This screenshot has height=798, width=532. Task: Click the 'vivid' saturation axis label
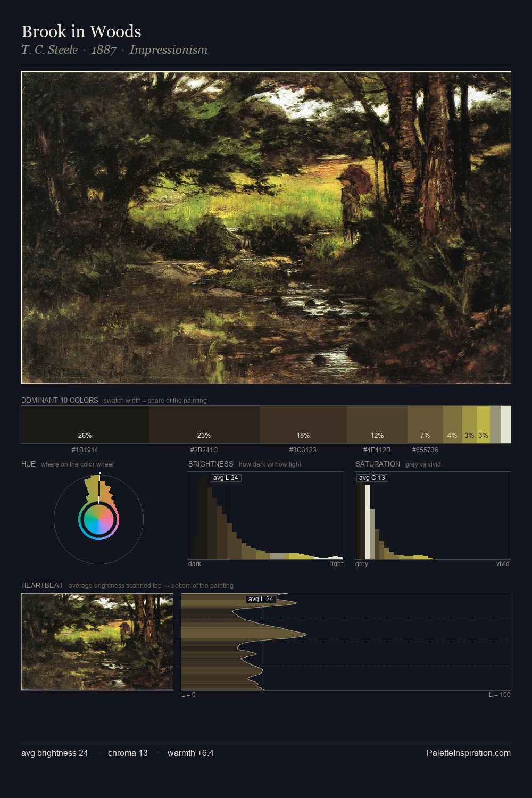coord(503,564)
